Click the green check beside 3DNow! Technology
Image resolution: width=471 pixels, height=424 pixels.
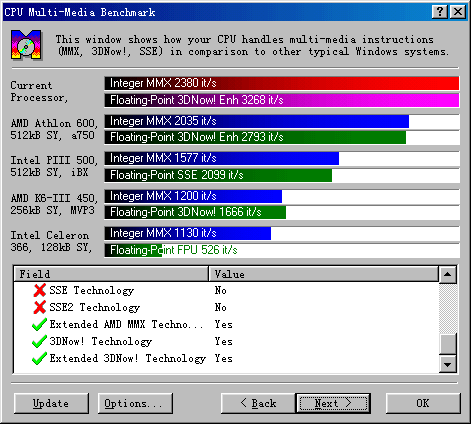(x=39, y=341)
